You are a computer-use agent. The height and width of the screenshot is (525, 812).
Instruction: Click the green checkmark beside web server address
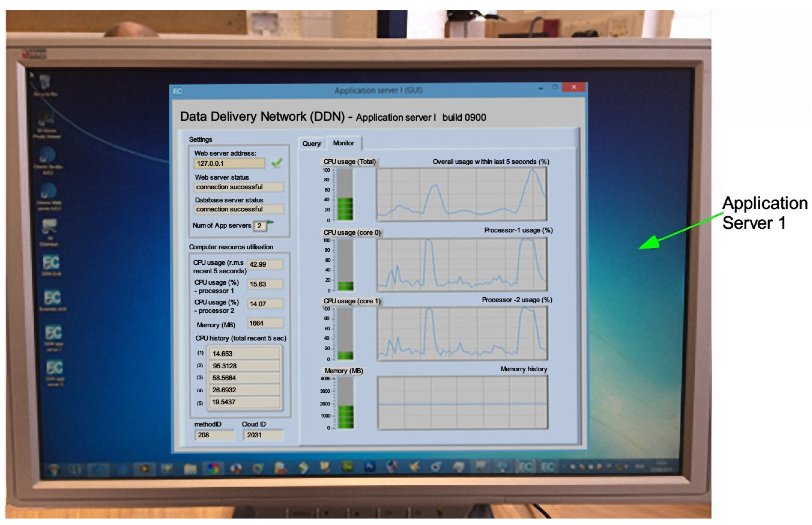277,163
